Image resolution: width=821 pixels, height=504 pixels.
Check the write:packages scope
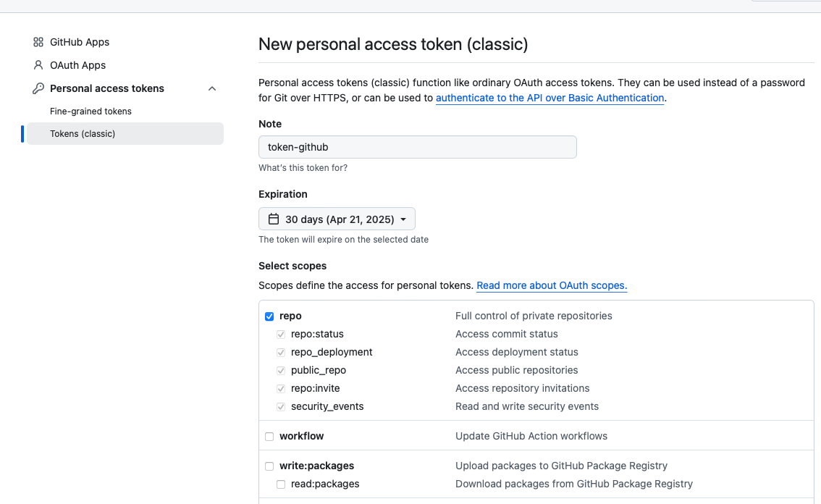click(x=269, y=466)
